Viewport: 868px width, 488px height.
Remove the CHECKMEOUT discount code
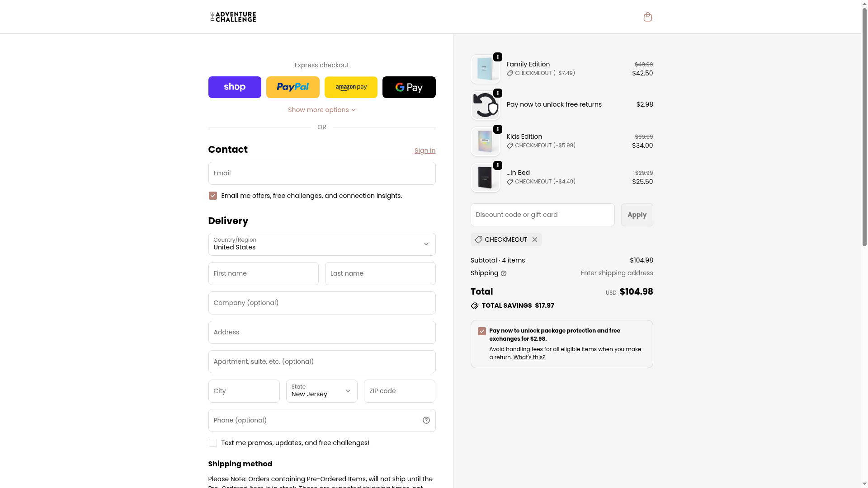[x=535, y=239]
